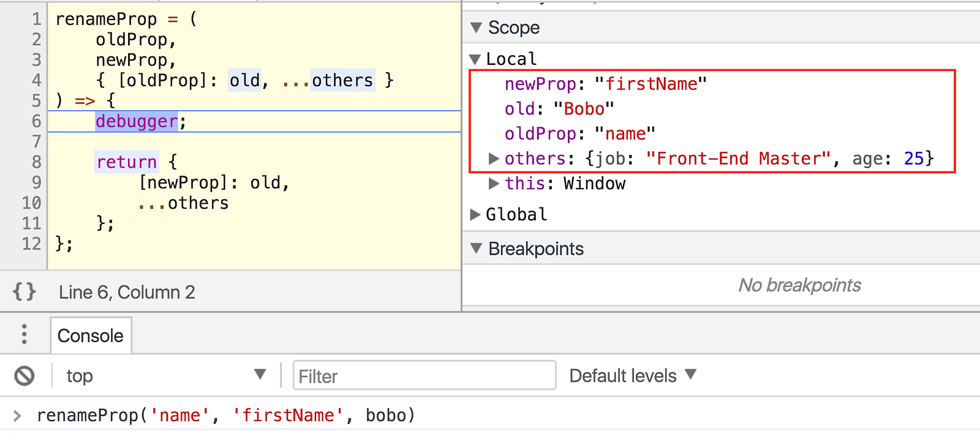Viewport: 980px width, 440px height.
Task: Click line number 8 in gutter
Action: (x=36, y=162)
